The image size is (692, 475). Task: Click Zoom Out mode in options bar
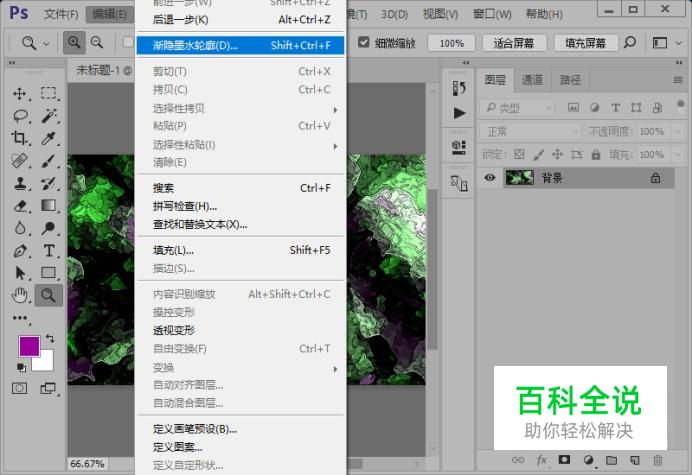[97, 42]
